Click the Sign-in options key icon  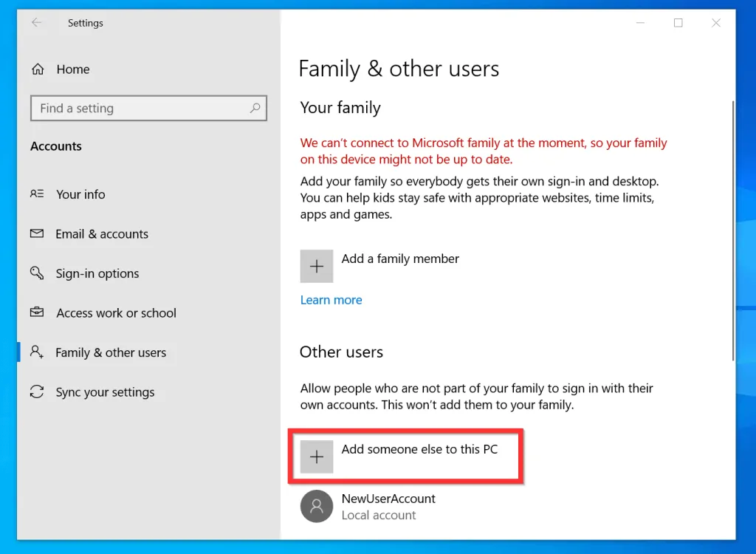38,273
